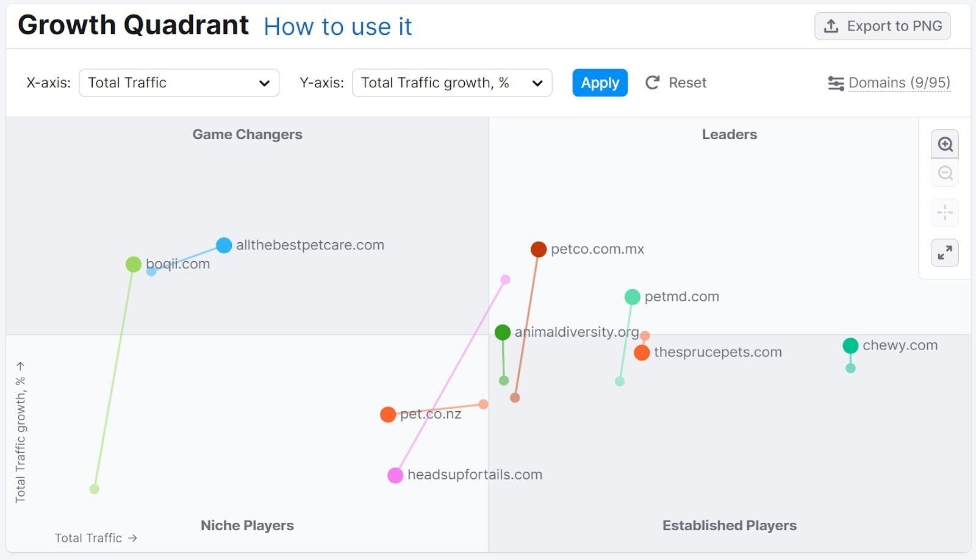
Task: Expand chart to fullscreen with arrows icon
Action: click(x=945, y=253)
